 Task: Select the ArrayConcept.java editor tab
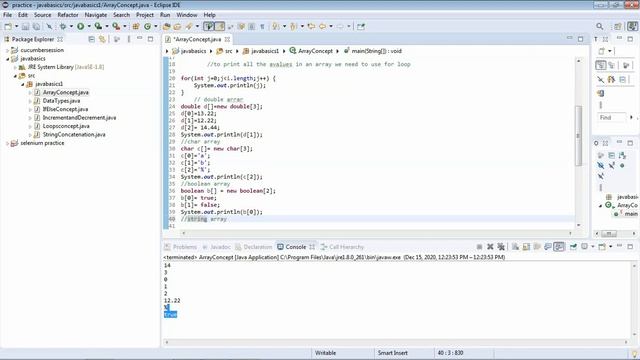pos(197,39)
